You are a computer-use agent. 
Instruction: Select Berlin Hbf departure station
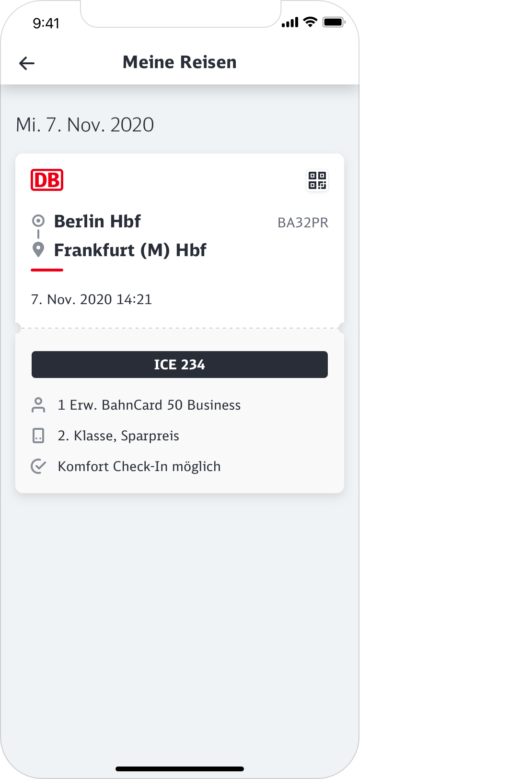click(x=97, y=222)
